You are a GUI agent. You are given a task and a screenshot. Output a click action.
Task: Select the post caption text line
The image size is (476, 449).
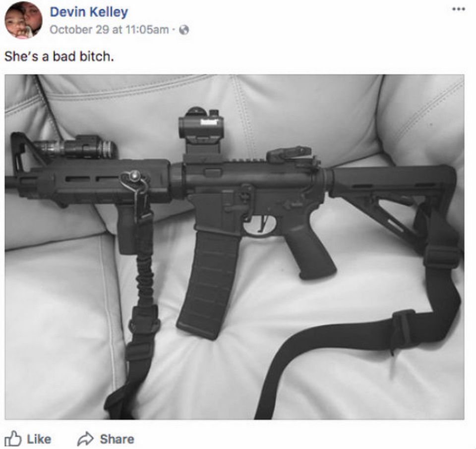[x=59, y=56]
